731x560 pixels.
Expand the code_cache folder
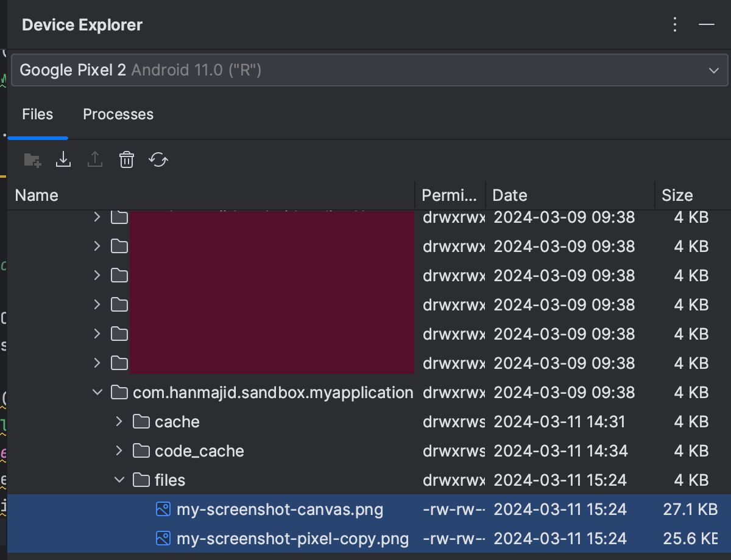pyautogui.click(x=119, y=450)
